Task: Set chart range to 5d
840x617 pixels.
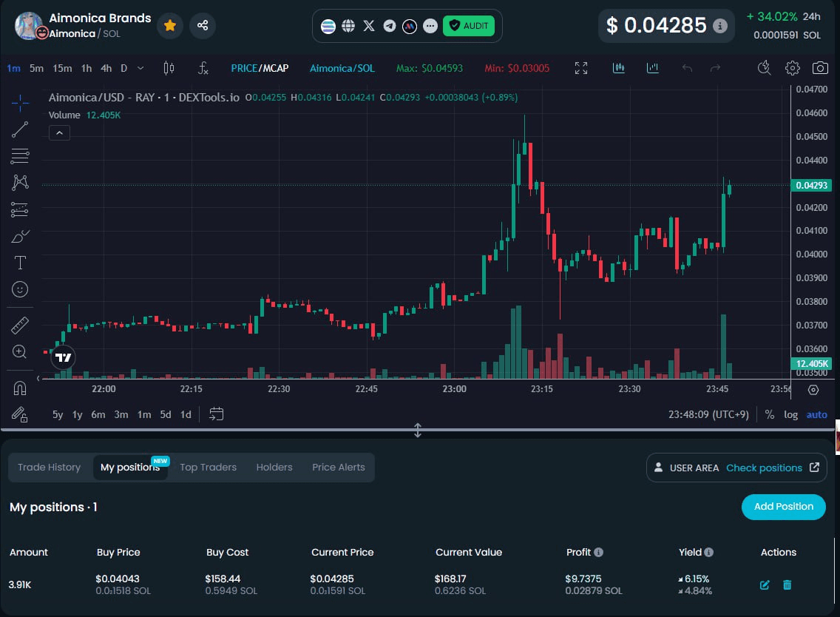Action: [x=166, y=414]
